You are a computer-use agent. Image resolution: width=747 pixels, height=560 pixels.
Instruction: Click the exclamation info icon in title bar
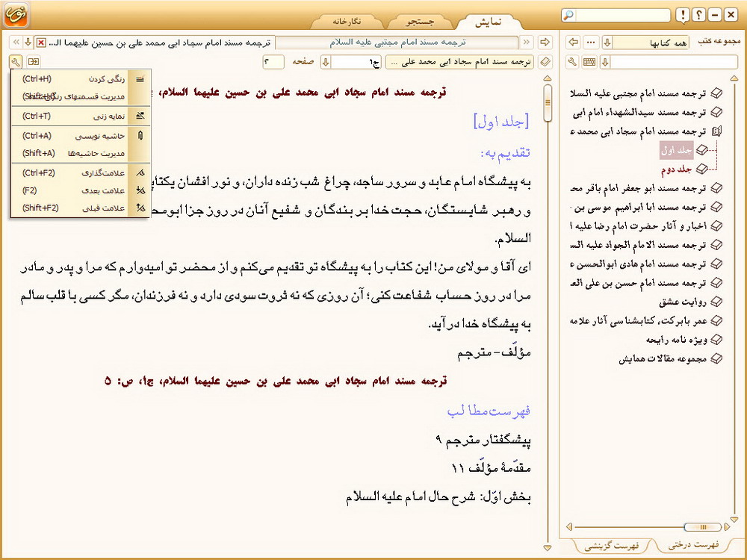point(684,15)
